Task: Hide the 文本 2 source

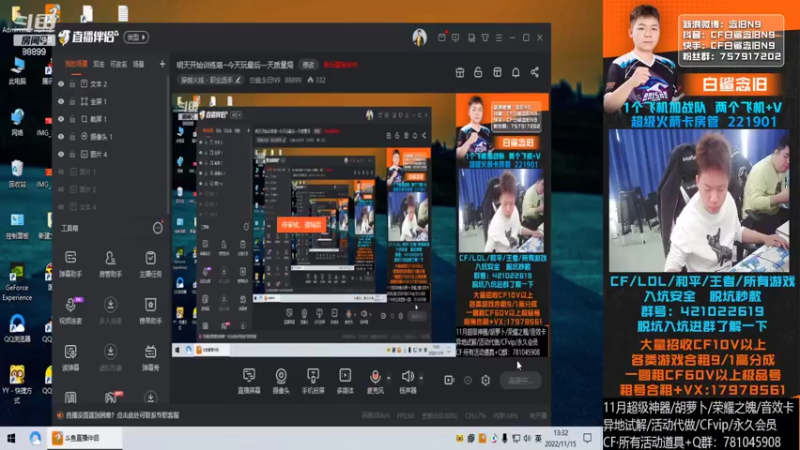Action: (x=61, y=84)
